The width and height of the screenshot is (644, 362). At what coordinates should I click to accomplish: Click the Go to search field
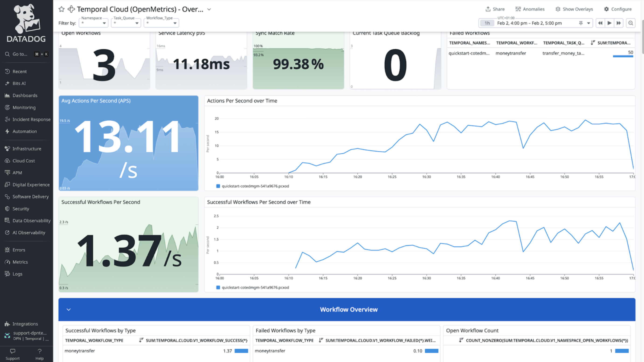[20, 54]
